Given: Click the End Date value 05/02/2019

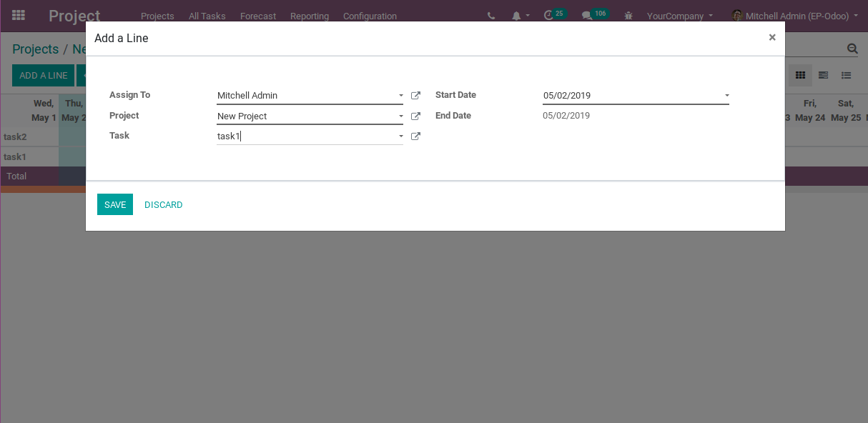Looking at the screenshot, I should point(566,116).
